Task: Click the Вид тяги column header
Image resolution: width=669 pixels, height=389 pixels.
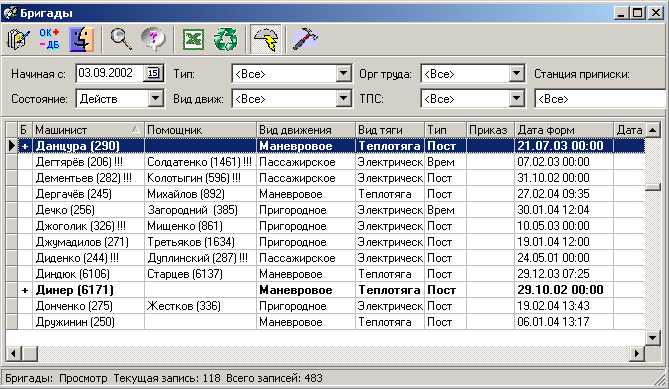Action: (x=390, y=130)
